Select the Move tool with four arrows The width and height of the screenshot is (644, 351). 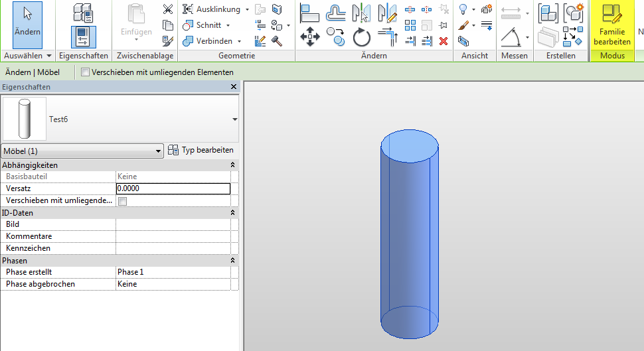point(310,36)
